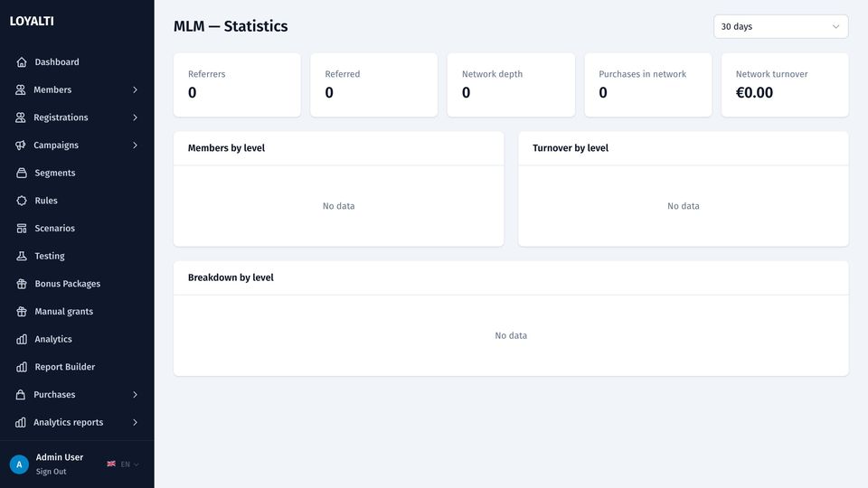Click the Purchases bag icon

(x=21, y=395)
